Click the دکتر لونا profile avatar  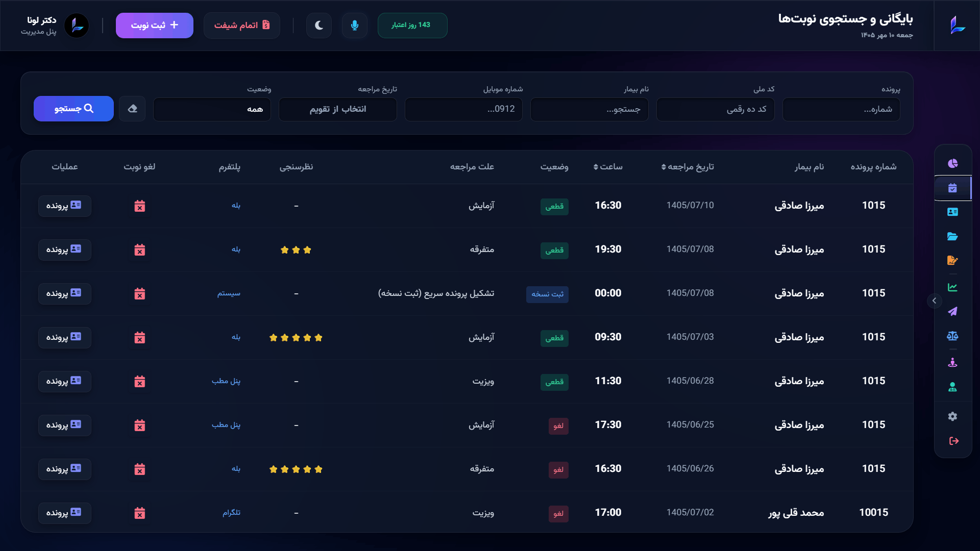[77, 26]
